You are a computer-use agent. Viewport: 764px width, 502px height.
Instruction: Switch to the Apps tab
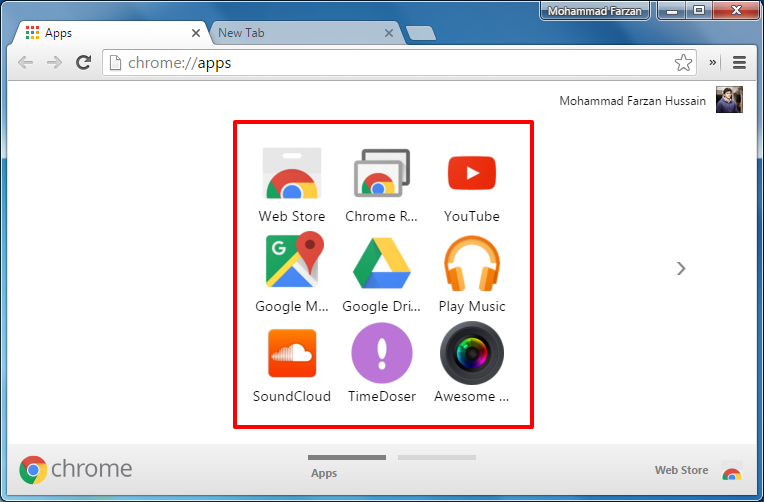tap(112, 33)
